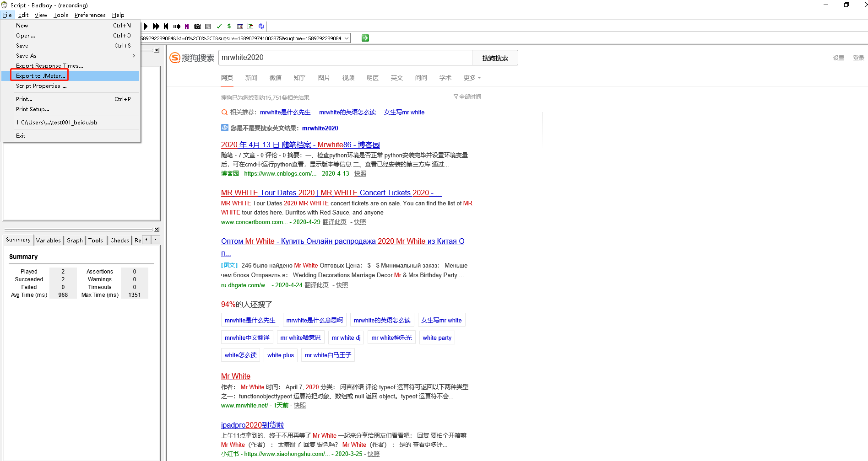Choose Save in File menu

[71, 46]
